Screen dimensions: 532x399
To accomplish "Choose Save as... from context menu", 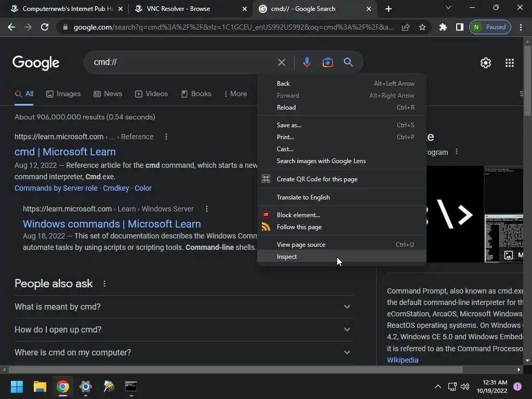I will pos(342,125).
